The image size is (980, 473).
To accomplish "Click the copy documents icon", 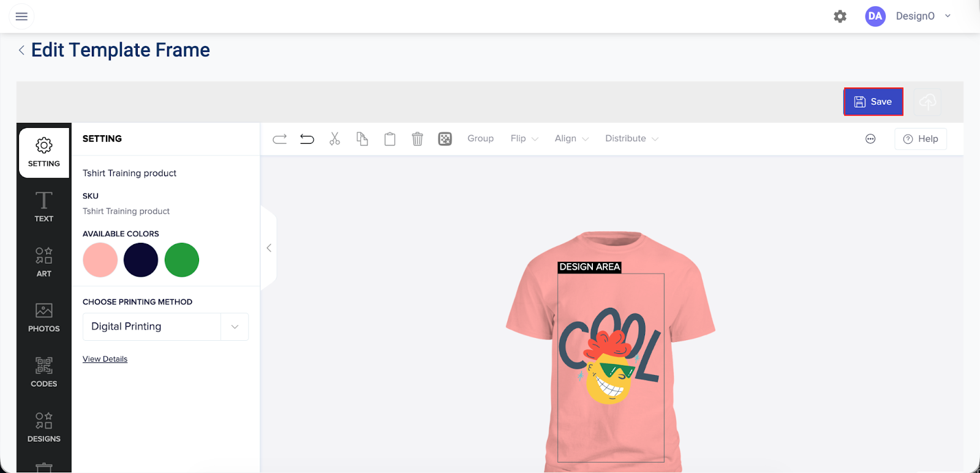I will click(362, 139).
